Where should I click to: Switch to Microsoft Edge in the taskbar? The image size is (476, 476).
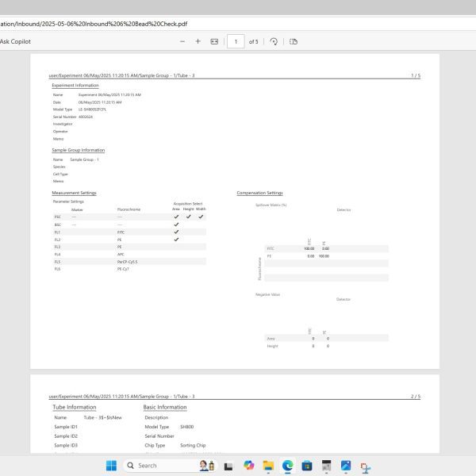(x=288, y=466)
